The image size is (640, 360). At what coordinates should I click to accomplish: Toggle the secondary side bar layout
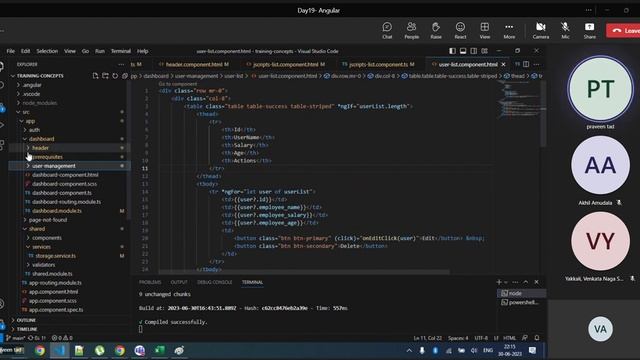point(473,51)
